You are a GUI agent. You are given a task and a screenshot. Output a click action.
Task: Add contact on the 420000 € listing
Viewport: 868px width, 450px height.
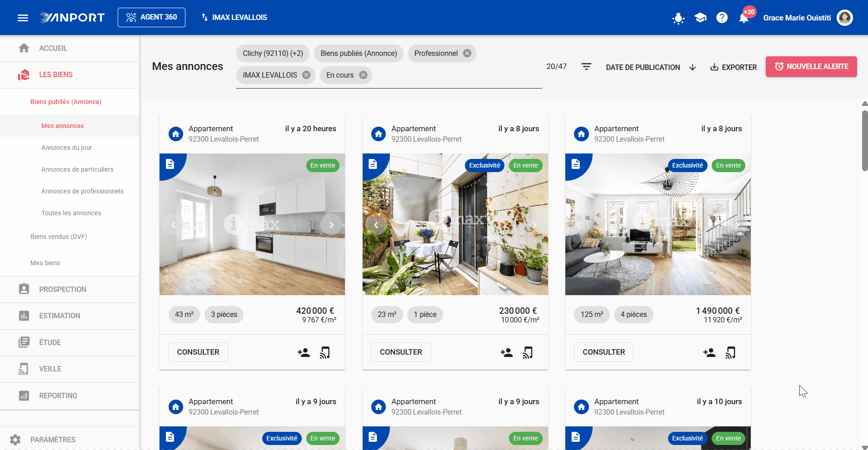pyautogui.click(x=304, y=352)
